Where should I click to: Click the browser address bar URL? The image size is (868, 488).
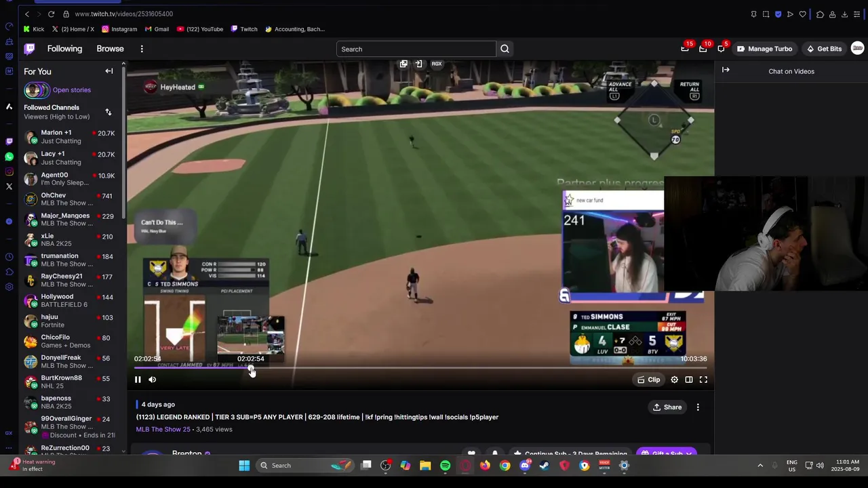click(x=124, y=14)
